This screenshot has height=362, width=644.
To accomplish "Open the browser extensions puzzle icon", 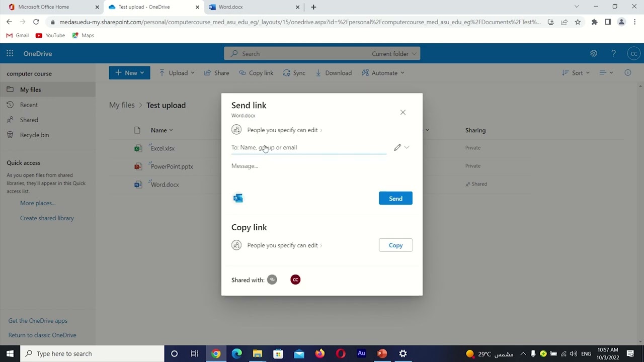I will (x=594, y=22).
